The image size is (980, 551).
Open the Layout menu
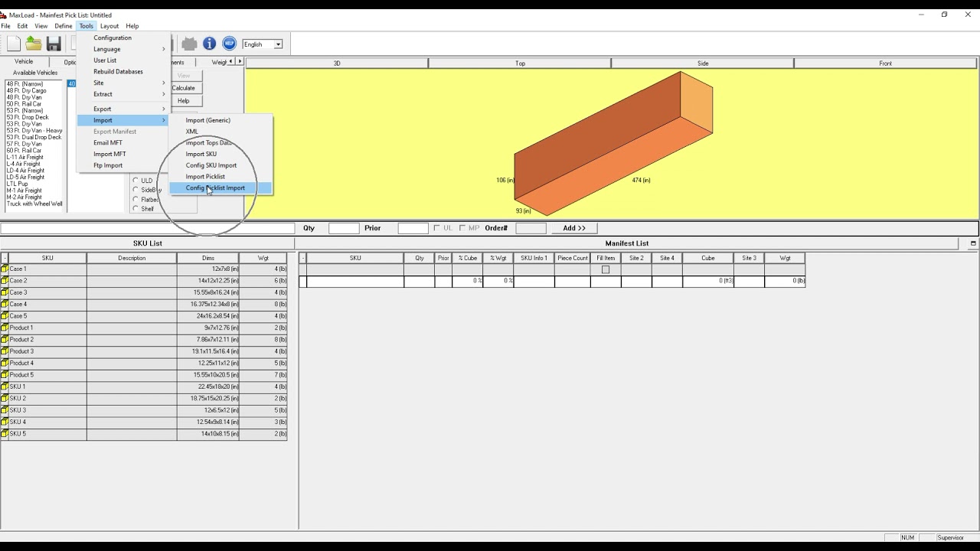click(109, 26)
